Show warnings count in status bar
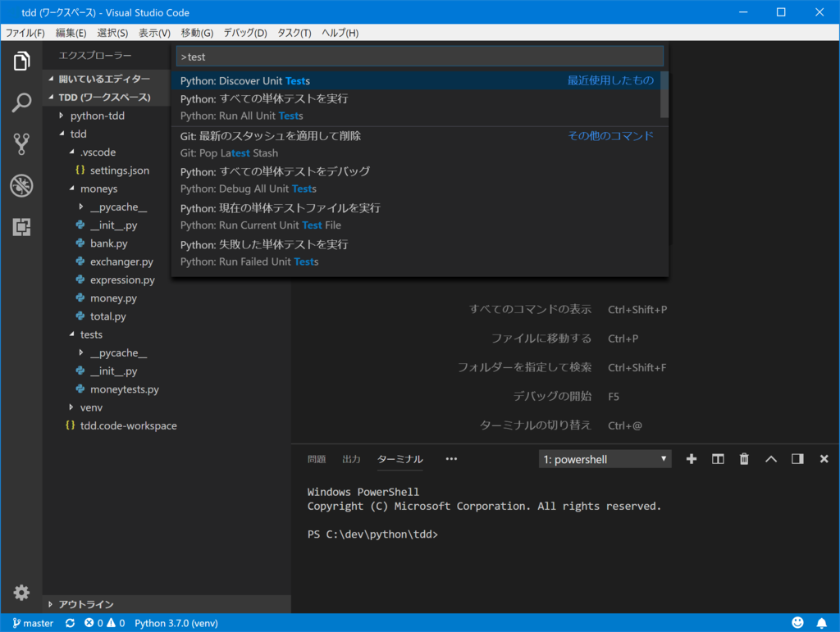This screenshot has width=840, height=632. pyautogui.click(x=116, y=623)
